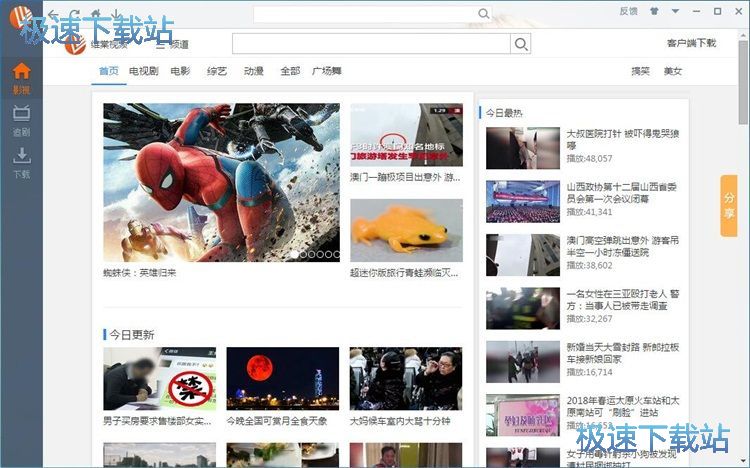
Task: Open the 搞笑 category link
Action: (640, 71)
